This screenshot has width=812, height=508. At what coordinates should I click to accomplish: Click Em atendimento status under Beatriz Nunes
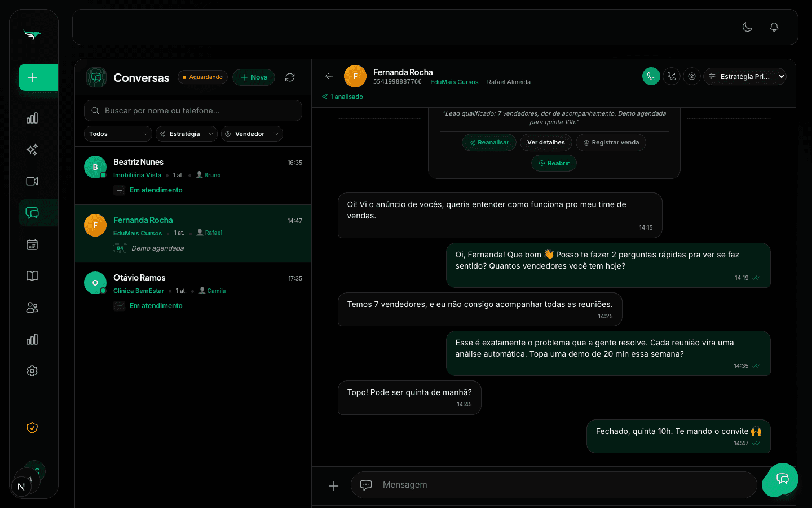click(x=156, y=190)
